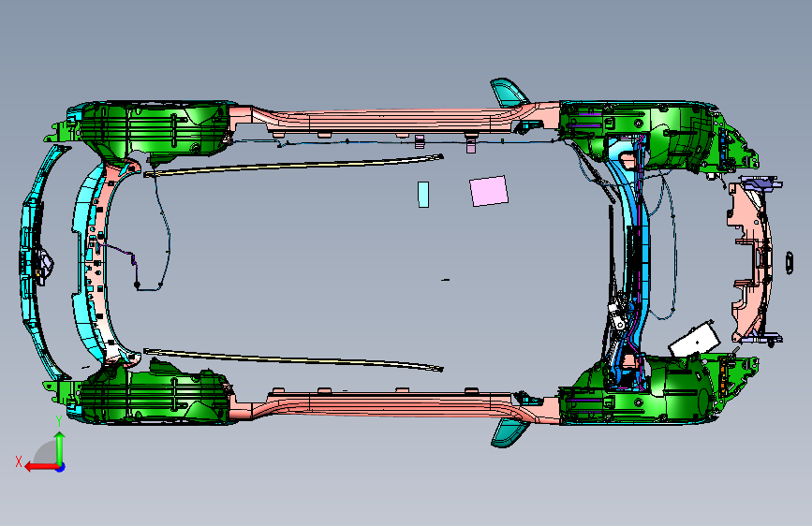812x526 pixels.
Task: Click the green Y label of the triad
Action: pos(59,421)
